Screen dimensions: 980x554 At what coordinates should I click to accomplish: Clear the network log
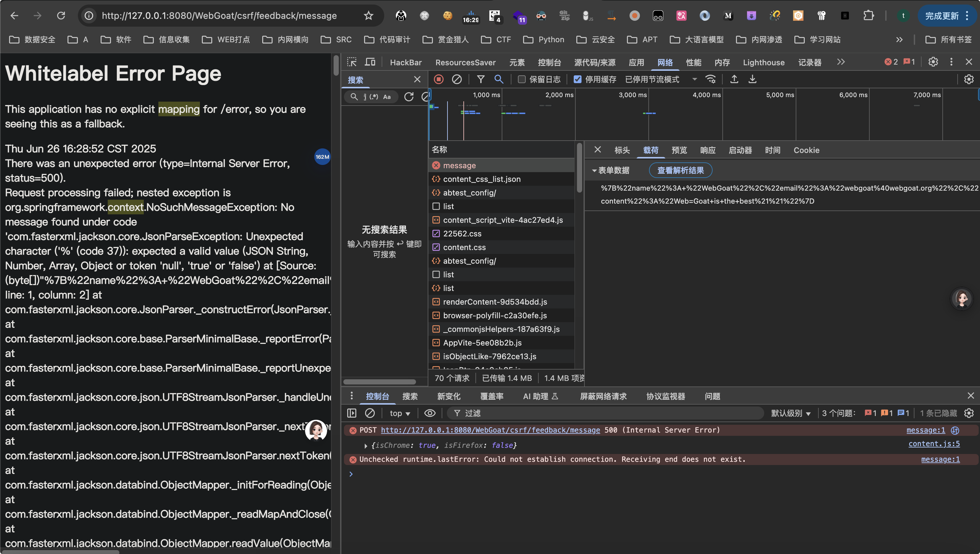(x=457, y=79)
